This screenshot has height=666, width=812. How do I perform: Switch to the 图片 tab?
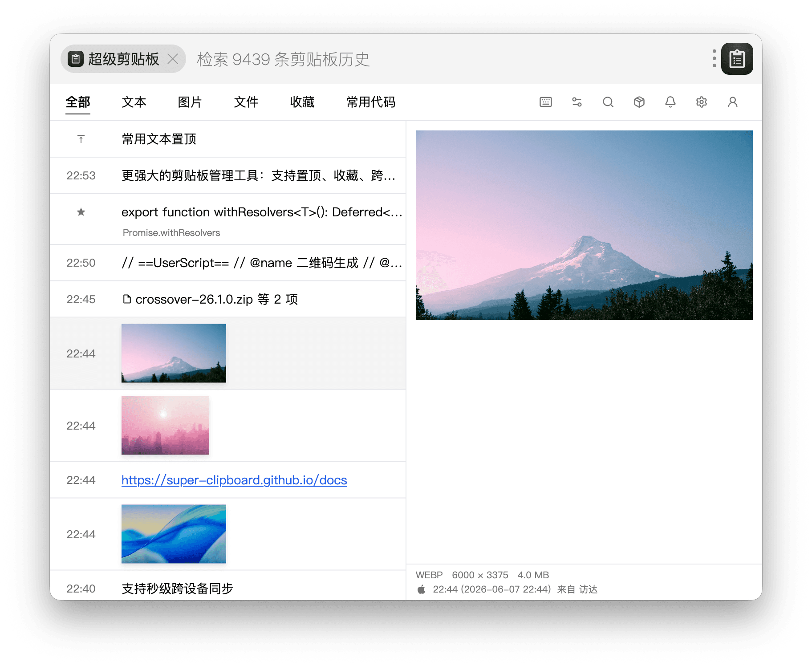coord(190,102)
